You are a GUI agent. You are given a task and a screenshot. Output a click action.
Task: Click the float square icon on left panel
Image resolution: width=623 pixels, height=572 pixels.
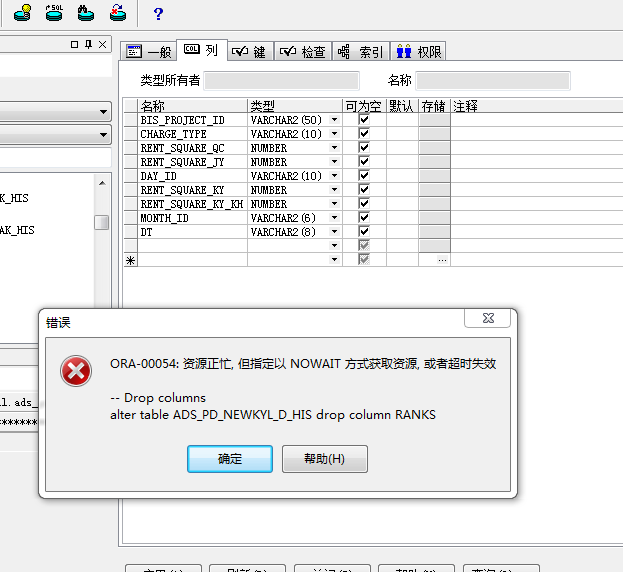[x=75, y=45]
